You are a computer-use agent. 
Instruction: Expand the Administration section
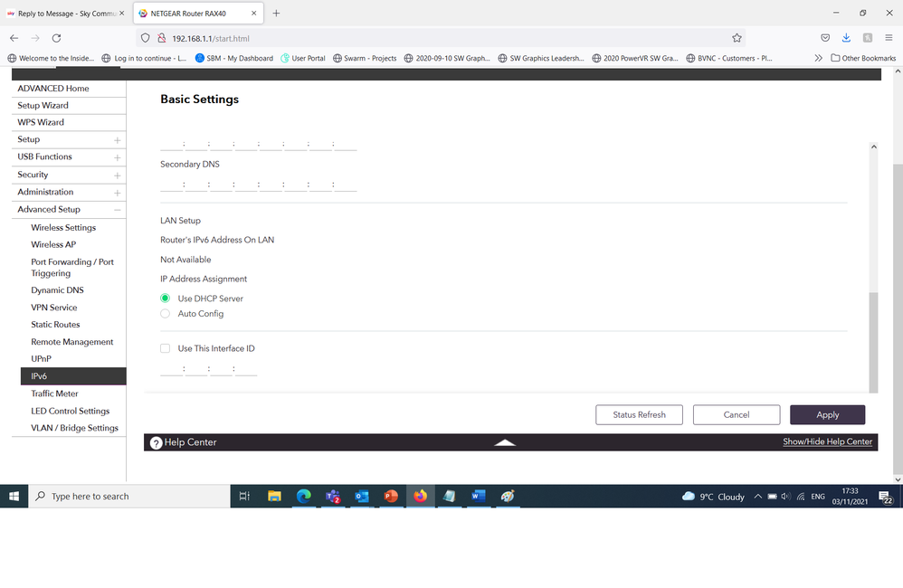(x=117, y=193)
